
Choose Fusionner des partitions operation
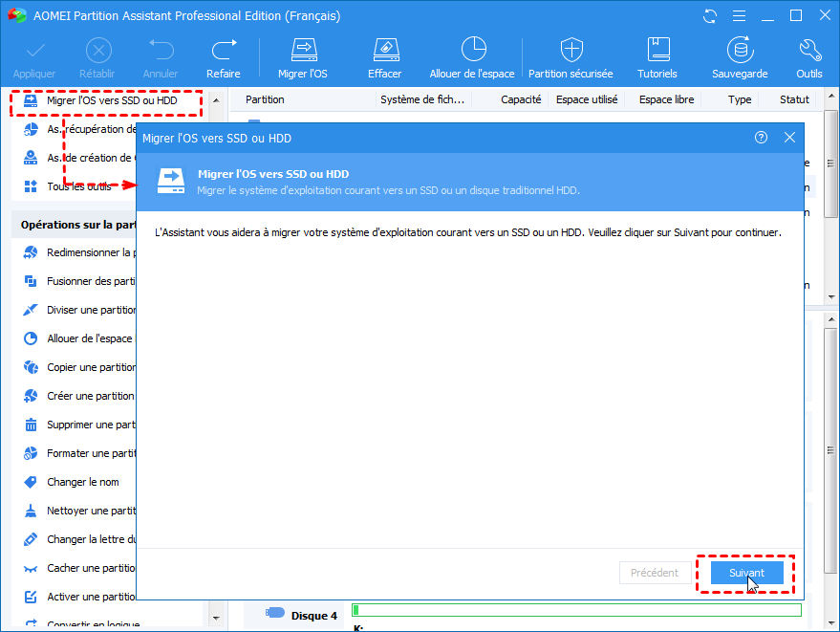pos(79,281)
